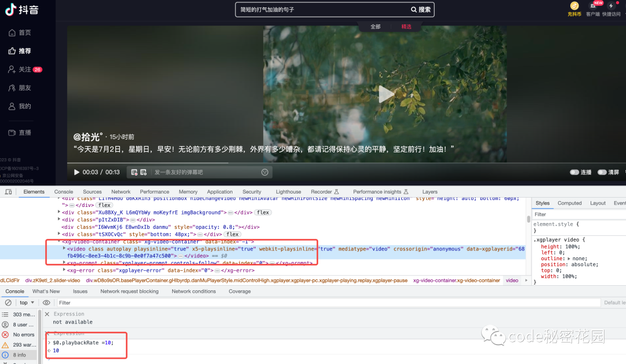This screenshot has width=626, height=364.
Task: Click the 搜索 search button
Action: pyautogui.click(x=418, y=9)
